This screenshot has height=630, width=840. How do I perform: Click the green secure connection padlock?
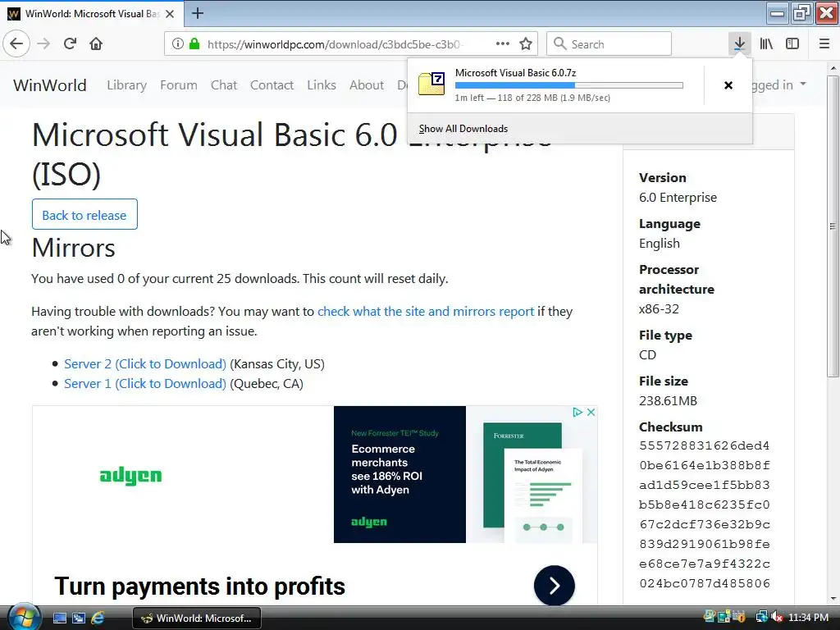tap(194, 44)
